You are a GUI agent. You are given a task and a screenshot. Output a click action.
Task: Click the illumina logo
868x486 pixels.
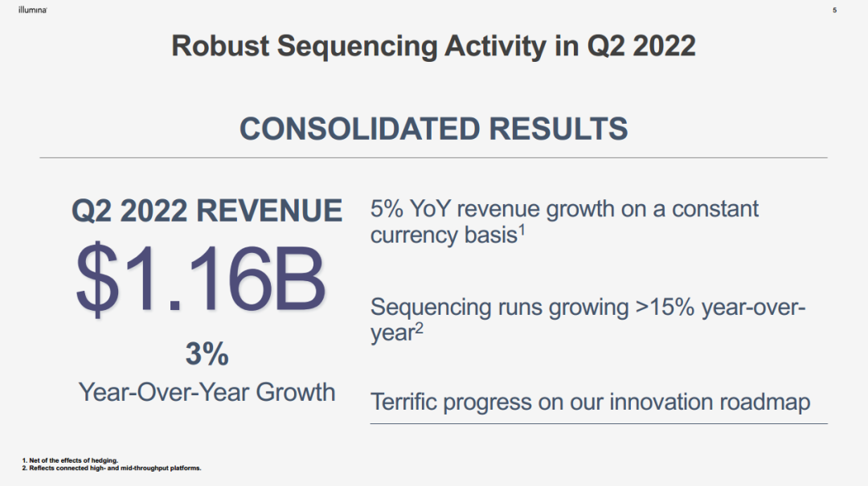point(33,10)
